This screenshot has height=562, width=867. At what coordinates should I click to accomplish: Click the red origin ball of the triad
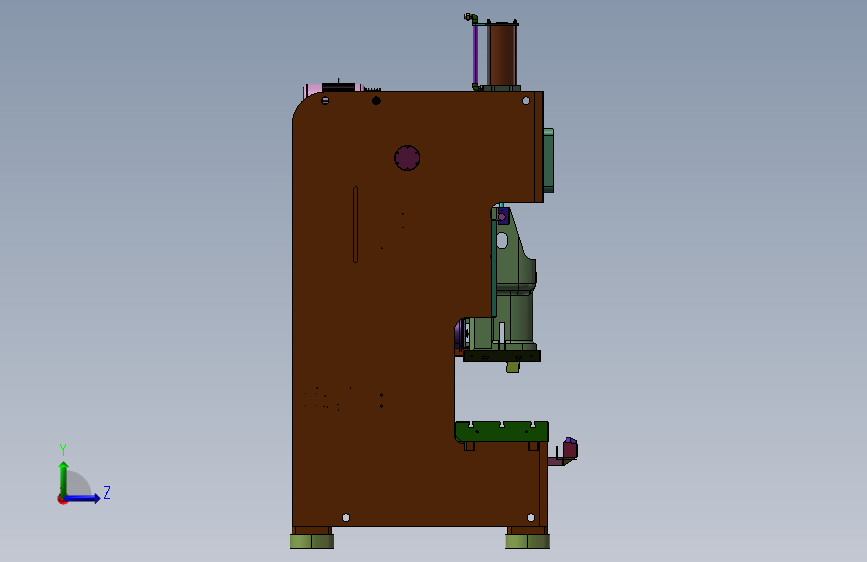[x=62, y=500]
